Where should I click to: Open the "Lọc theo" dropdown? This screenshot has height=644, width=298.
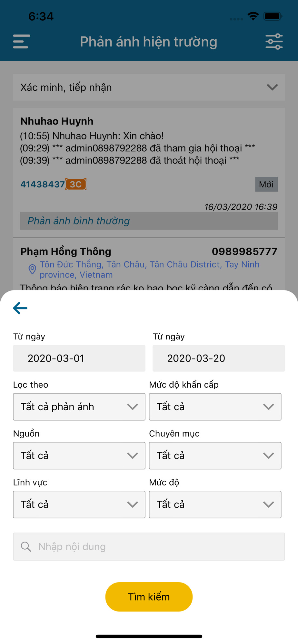coord(79,407)
